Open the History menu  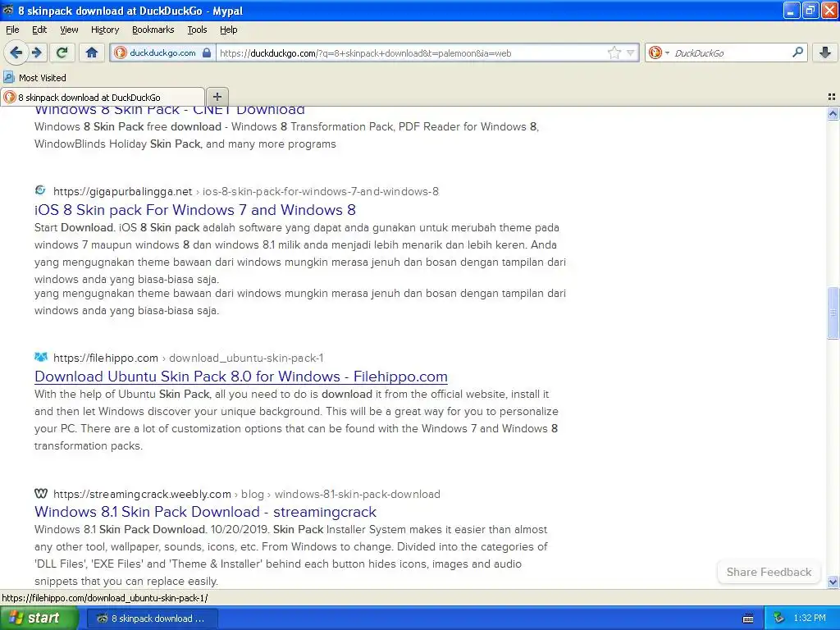pos(104,30)
